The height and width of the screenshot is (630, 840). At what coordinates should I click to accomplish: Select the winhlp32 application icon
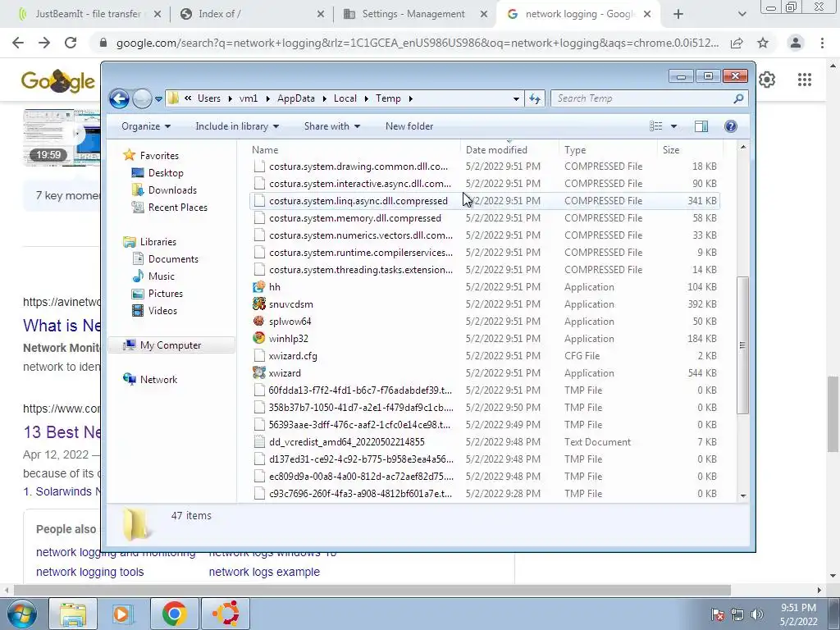click(x=259, y=339)
